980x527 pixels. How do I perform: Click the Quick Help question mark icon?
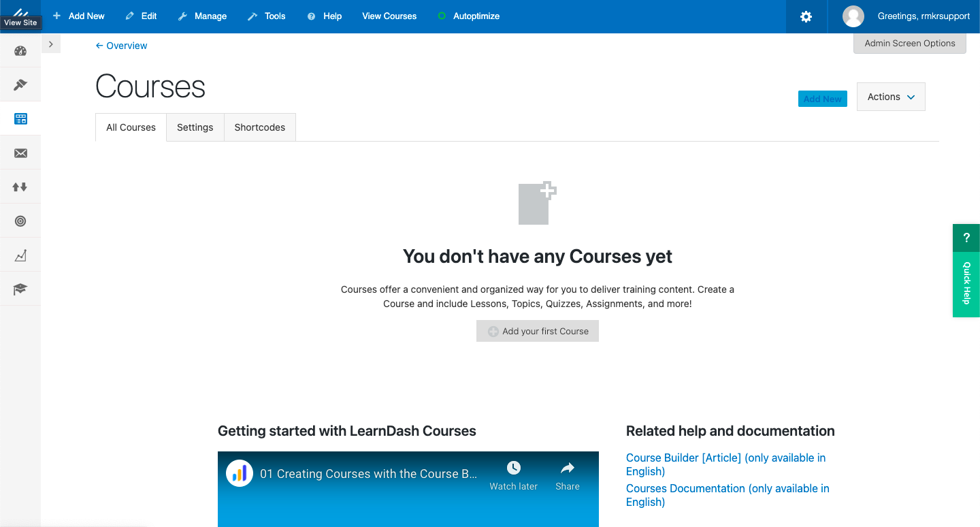[x=966, y=238]
